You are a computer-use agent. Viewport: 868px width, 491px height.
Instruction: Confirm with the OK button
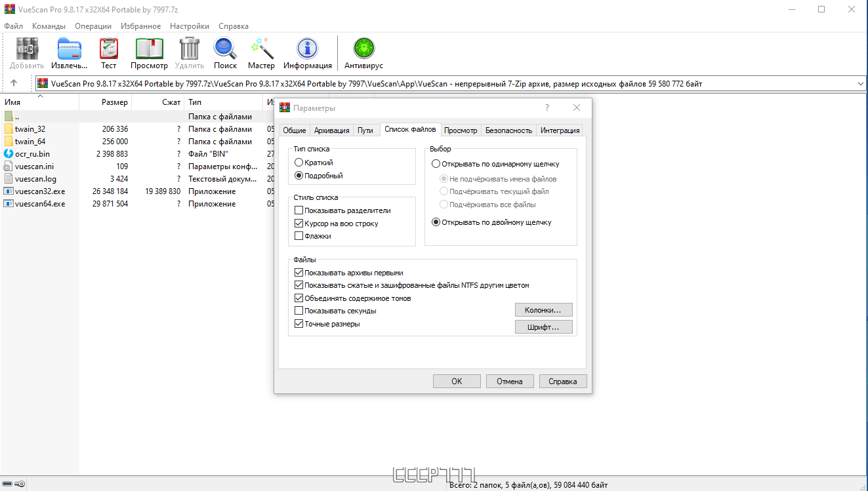pos(457,381)
